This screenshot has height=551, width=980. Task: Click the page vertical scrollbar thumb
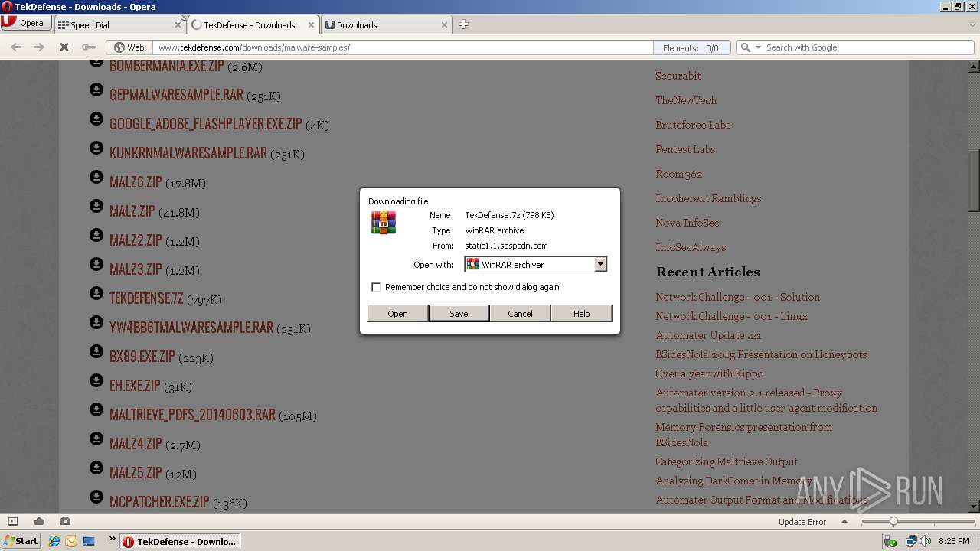pyautogui.click(x=974, y=180)
